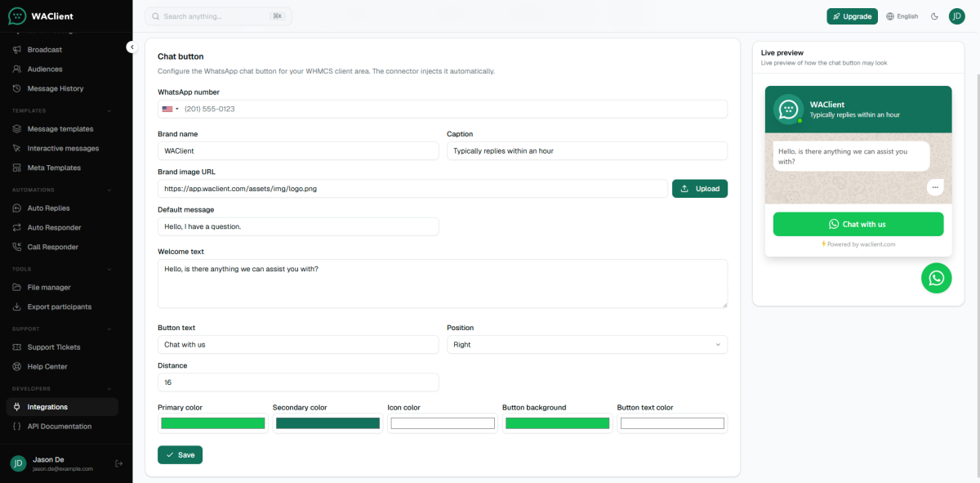
Task: Click the globe language icon
Action: 890,16
